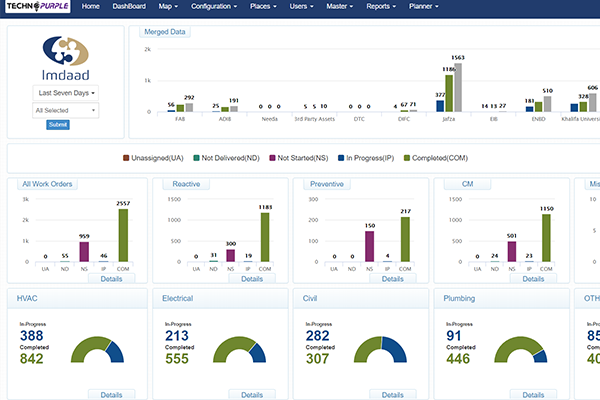This screenshot has width=600, height=400.
Task: Open Details for Plumbing panel
Action: click(x=533, y=395)
